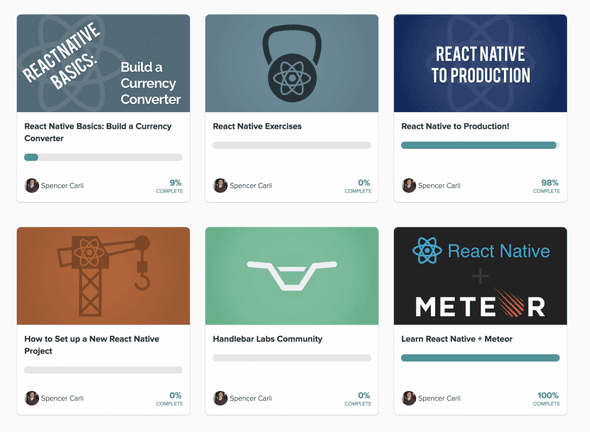Click the handlebar logo on green card
The width and height of the screenshot is (590, 432).
tap(292, 276)
